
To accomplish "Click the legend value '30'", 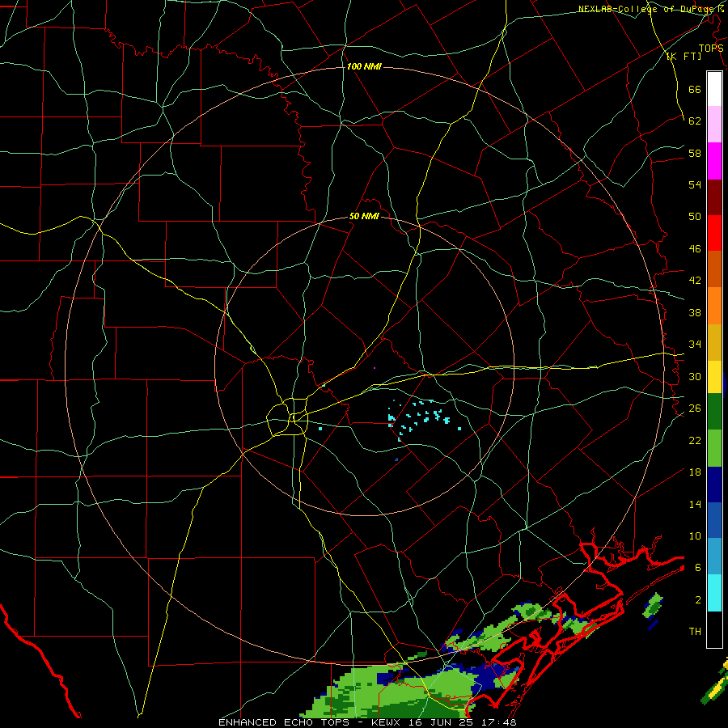I will tap(695, 376).
